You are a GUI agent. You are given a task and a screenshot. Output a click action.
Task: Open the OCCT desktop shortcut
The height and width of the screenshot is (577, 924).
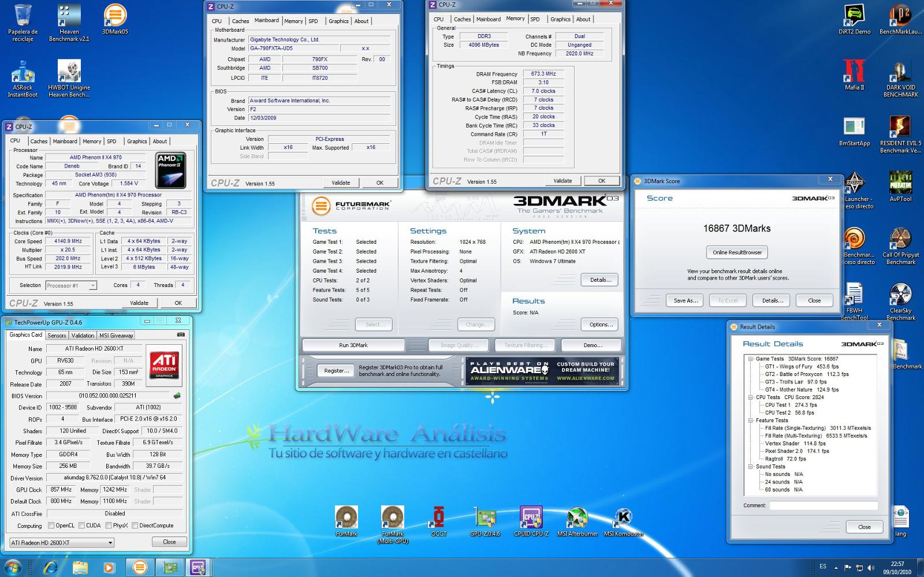pos(439,521)
